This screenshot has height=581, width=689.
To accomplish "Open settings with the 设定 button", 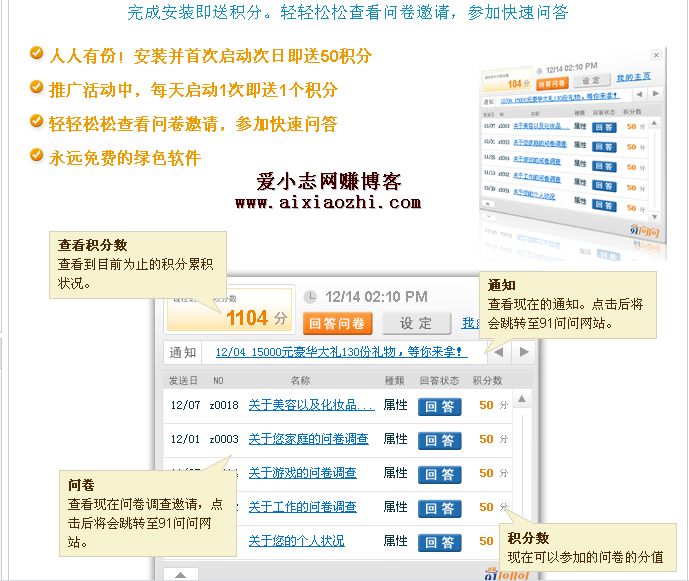I will click(x=416, y=323).
